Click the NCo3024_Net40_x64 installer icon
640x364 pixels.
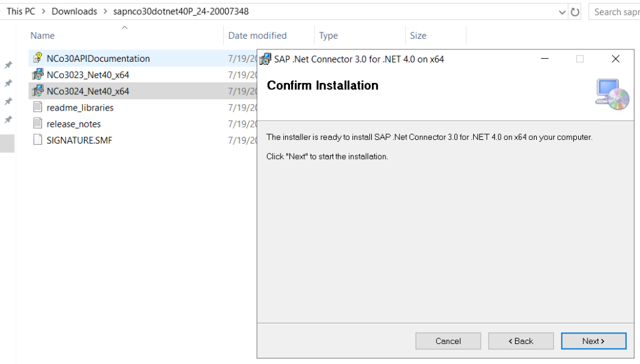click(37, 91)
